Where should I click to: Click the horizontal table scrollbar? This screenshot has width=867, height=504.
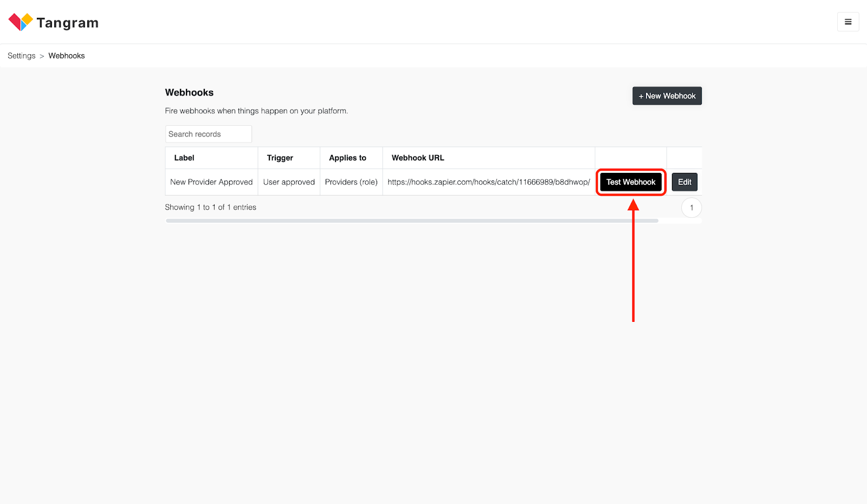[x=412, y=221]
